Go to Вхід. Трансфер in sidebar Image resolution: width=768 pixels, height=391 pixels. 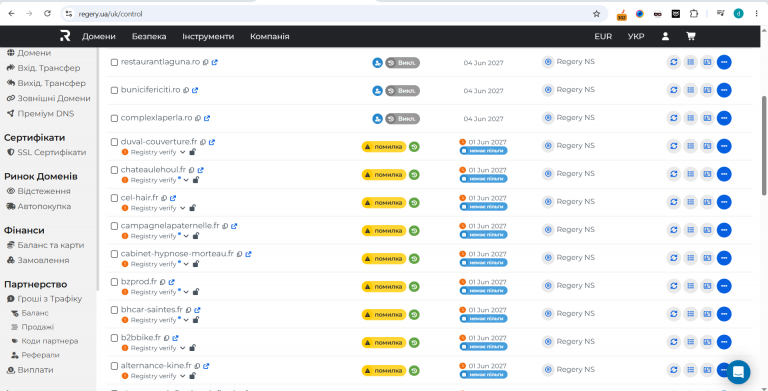(43, 68)
